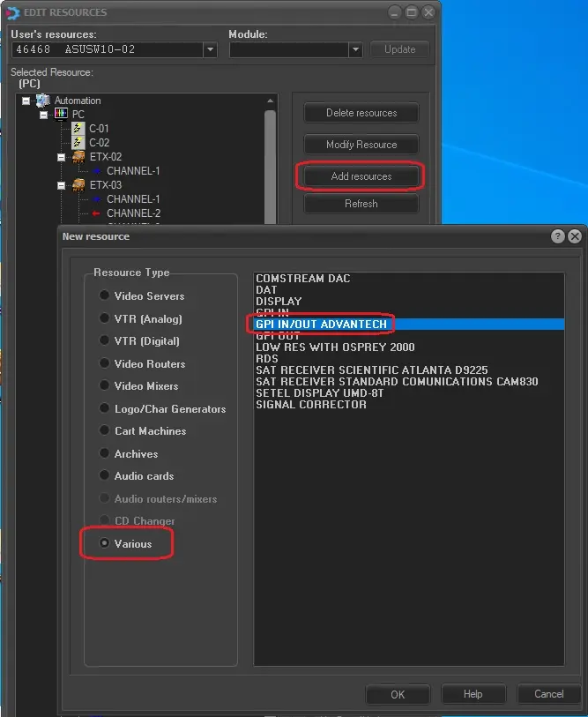The width and height of the screenshot is (588, 717).
Task: Click the PC monitor icon in tree
Action: coord(61,115)
